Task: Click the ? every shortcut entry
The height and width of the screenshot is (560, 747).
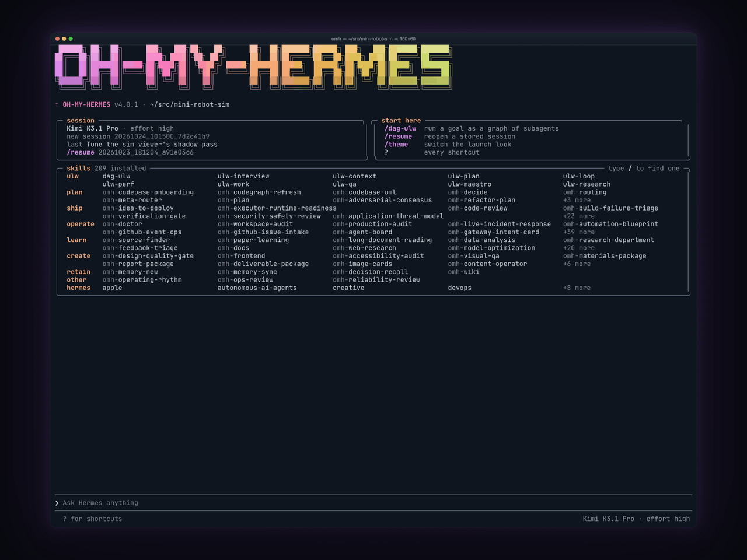Action: point(432,153)
